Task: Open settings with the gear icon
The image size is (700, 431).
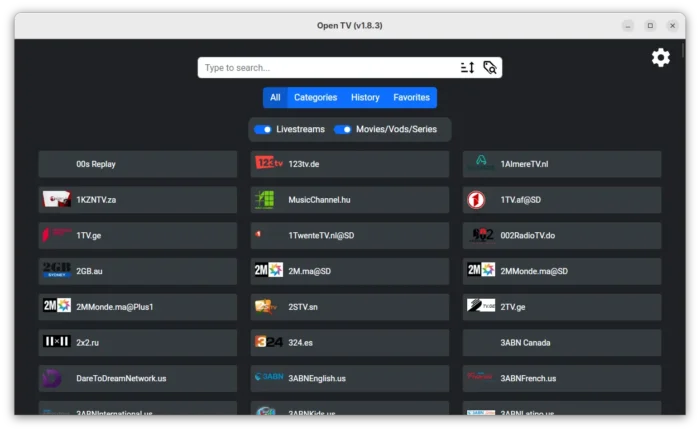Action: click(x=660, y=58)
